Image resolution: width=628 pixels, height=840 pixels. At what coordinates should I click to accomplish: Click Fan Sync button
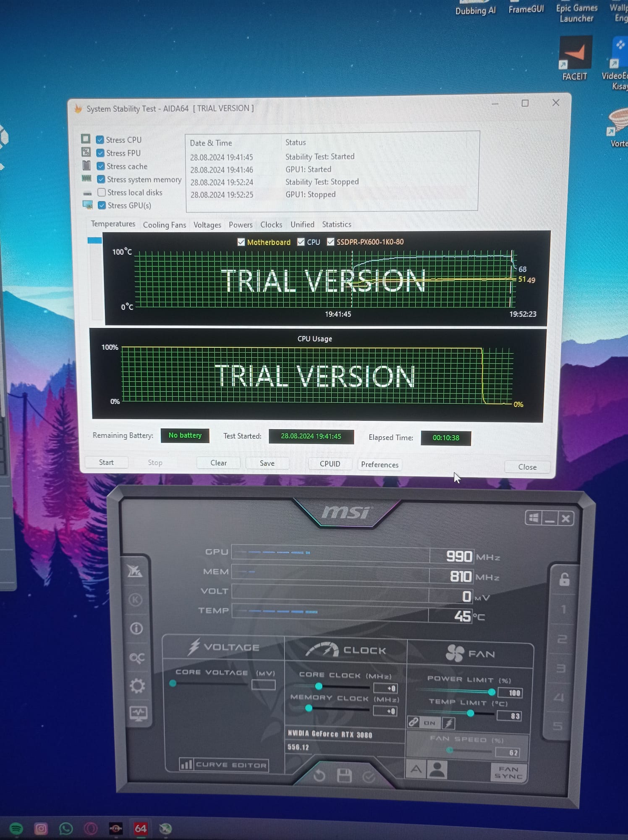click(x=508, y=772)
